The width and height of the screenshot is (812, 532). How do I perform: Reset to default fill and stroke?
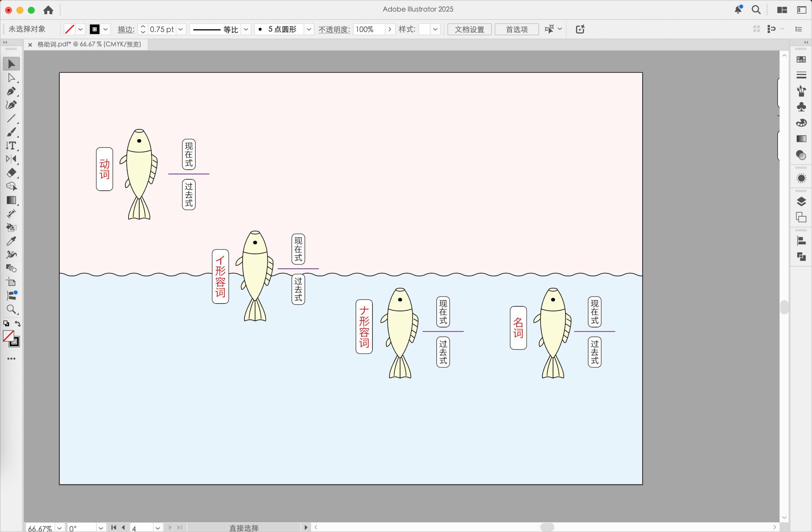[6, 324]
